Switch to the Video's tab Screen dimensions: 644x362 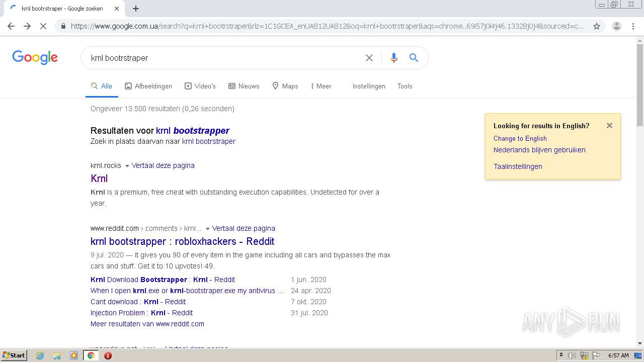click(x=200, y=86)
